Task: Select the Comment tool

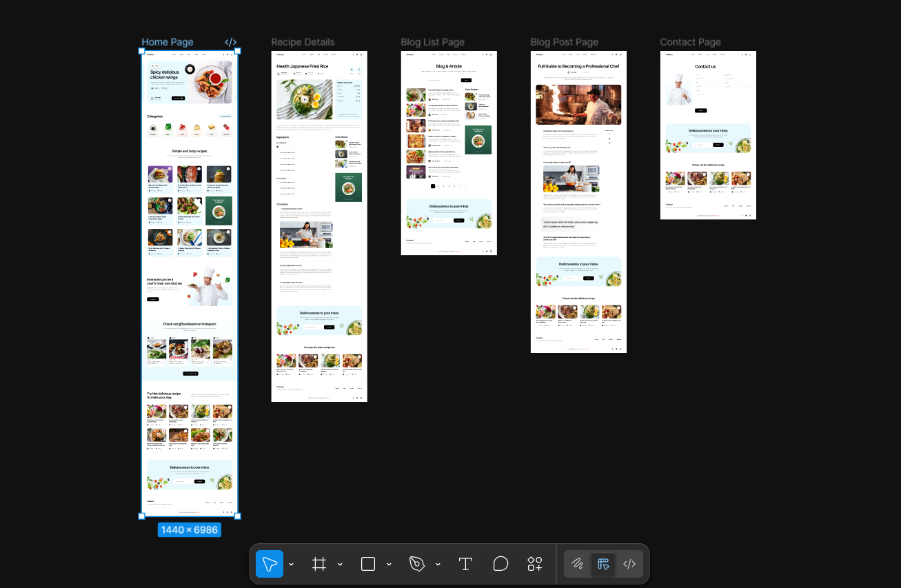Action: click(x=500, y=564)
